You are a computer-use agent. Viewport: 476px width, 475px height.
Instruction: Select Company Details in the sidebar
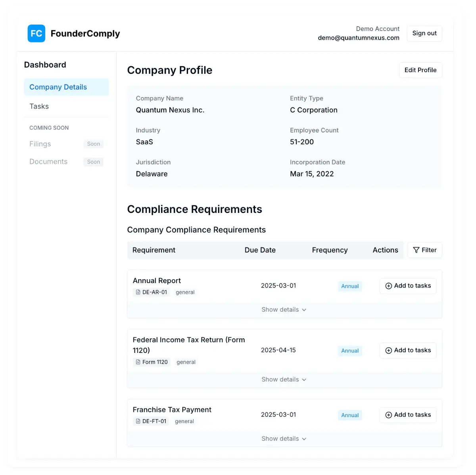tap(58, 87)
